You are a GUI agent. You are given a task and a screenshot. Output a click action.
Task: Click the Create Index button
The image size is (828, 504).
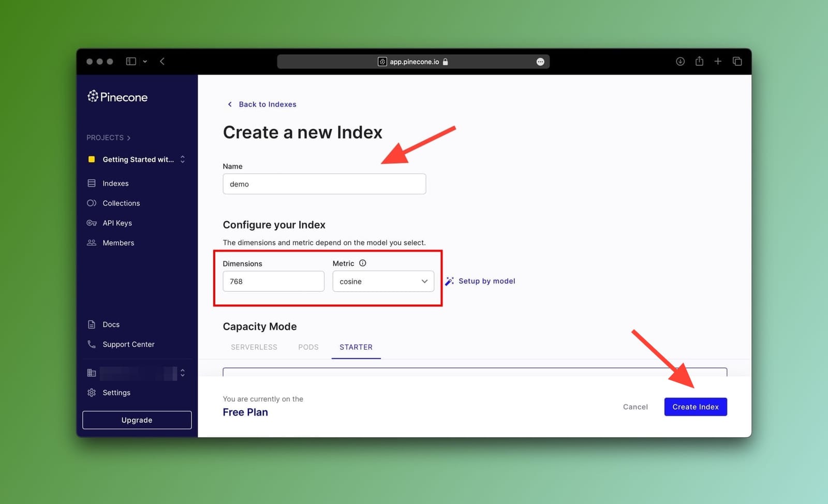[696, 407]
